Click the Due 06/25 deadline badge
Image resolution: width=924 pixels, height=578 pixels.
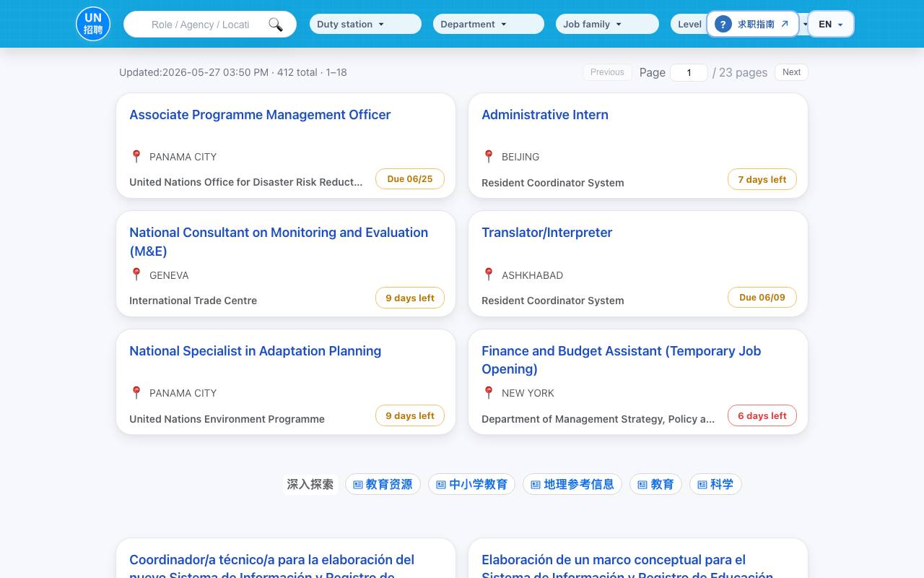coord(410,179)
